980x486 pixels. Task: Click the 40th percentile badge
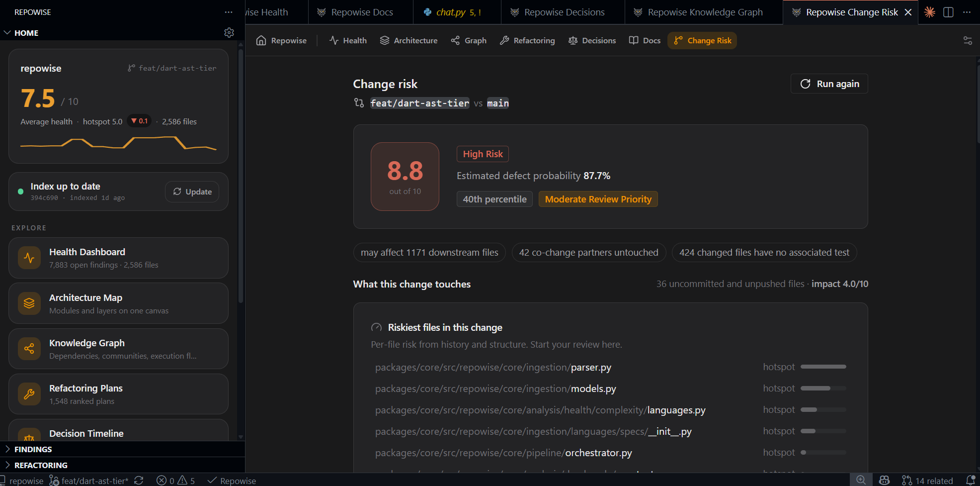(x=494, y=199)
